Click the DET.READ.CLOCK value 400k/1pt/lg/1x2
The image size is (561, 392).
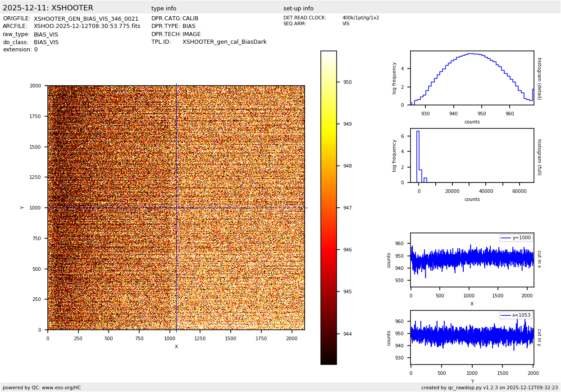coord(360,18)
